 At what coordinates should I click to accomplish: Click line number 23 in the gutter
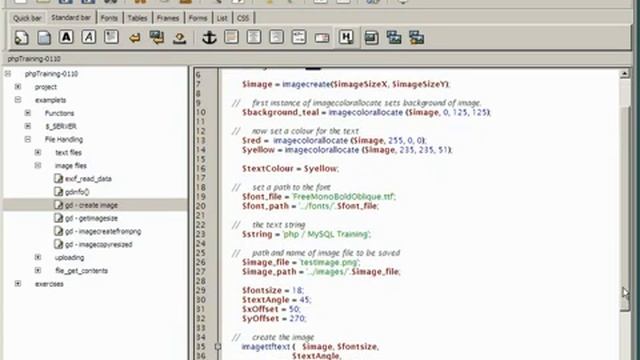(200, 234)
